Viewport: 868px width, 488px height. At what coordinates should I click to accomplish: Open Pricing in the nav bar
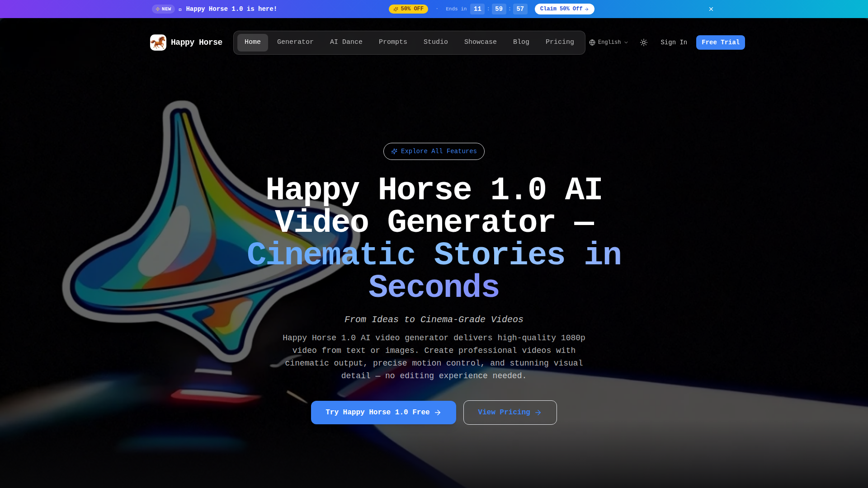(560, 42)
